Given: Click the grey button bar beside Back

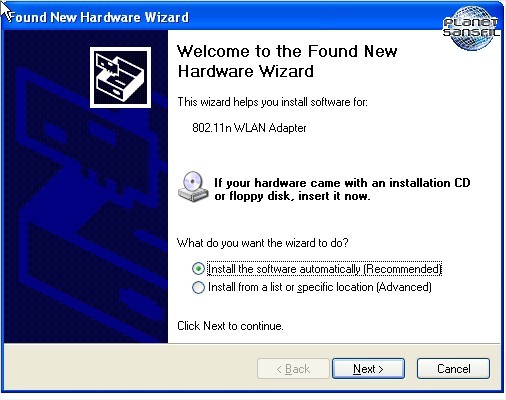Looking at the screenshot, I should tap(130, 367).
